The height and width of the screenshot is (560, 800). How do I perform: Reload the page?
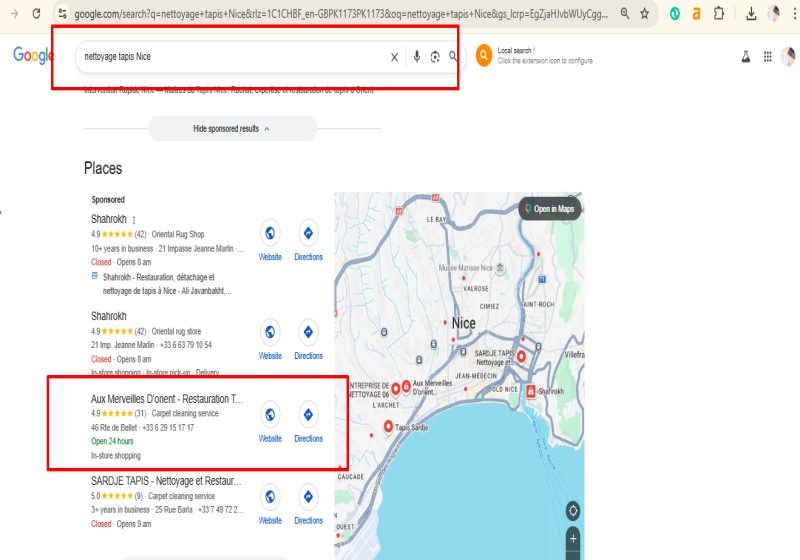click(36, 14)
